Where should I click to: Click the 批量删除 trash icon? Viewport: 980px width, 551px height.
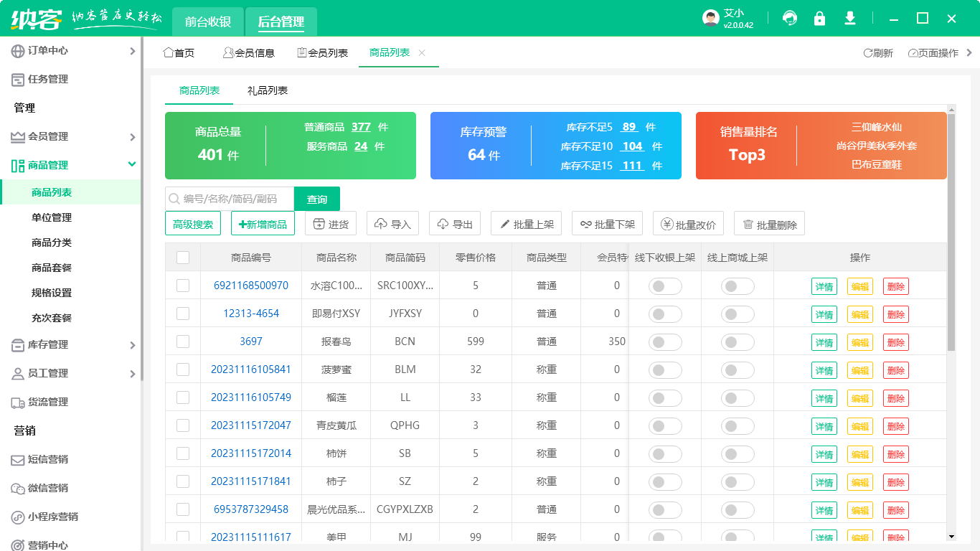748,223
